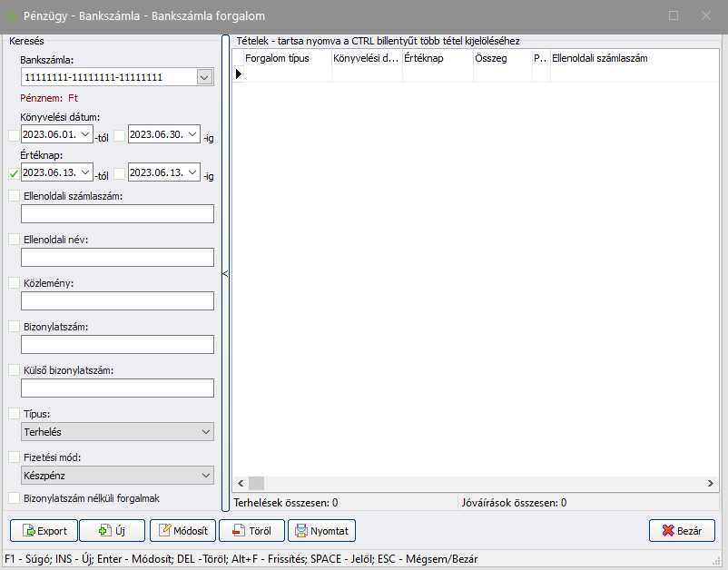The height and width of the screenshot is (570, 728).
Task: Delete item using Töröl button
Action: [x=252, y=531]
